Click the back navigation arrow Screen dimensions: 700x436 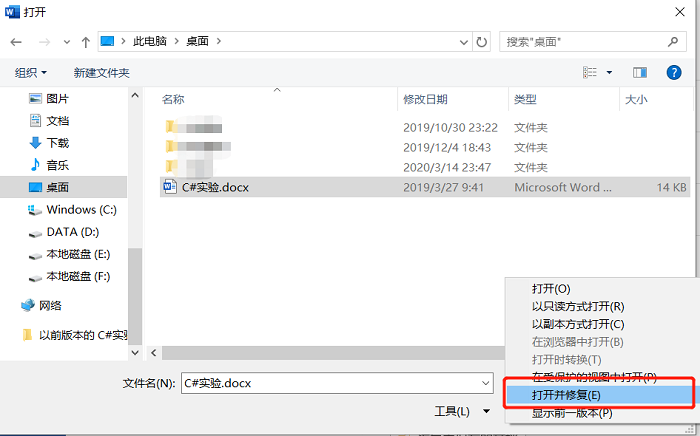16,42
